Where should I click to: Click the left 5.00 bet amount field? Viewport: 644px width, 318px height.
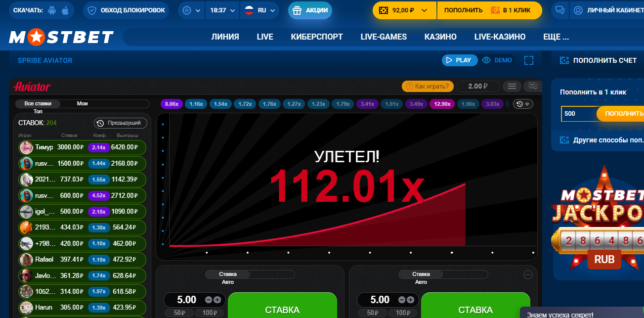(x=186, y=300)
